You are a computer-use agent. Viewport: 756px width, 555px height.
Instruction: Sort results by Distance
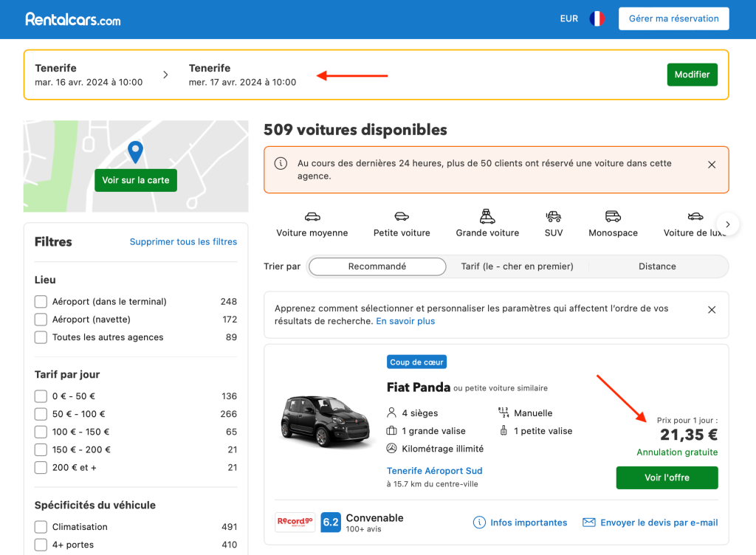(657, 266)
